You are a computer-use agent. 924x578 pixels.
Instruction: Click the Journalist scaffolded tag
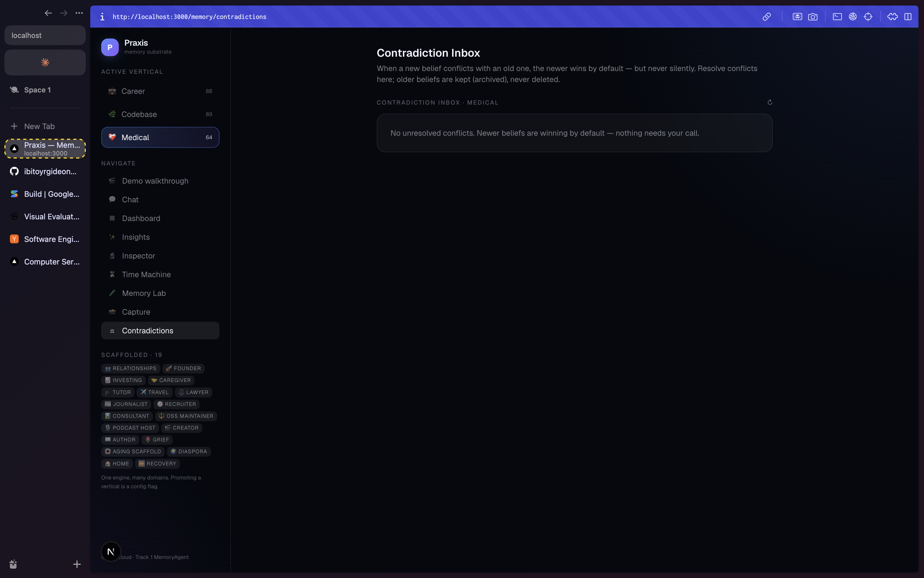tap(127, 404)
